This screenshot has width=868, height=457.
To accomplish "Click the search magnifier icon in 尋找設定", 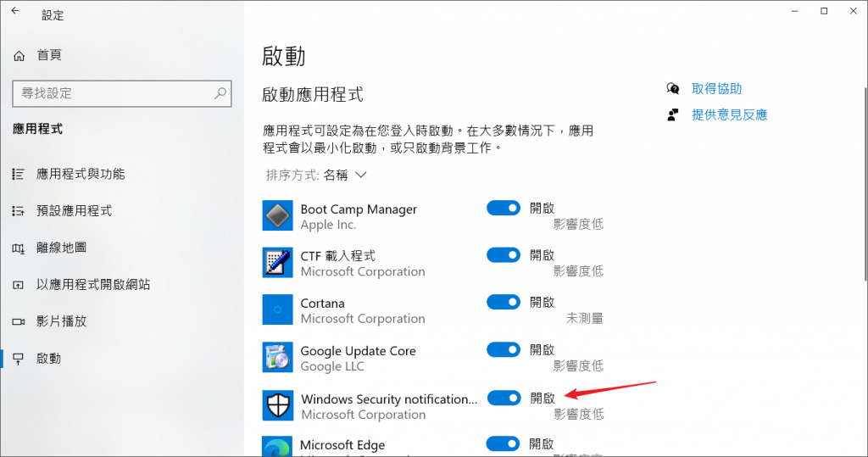I will [x=220, y=93].
